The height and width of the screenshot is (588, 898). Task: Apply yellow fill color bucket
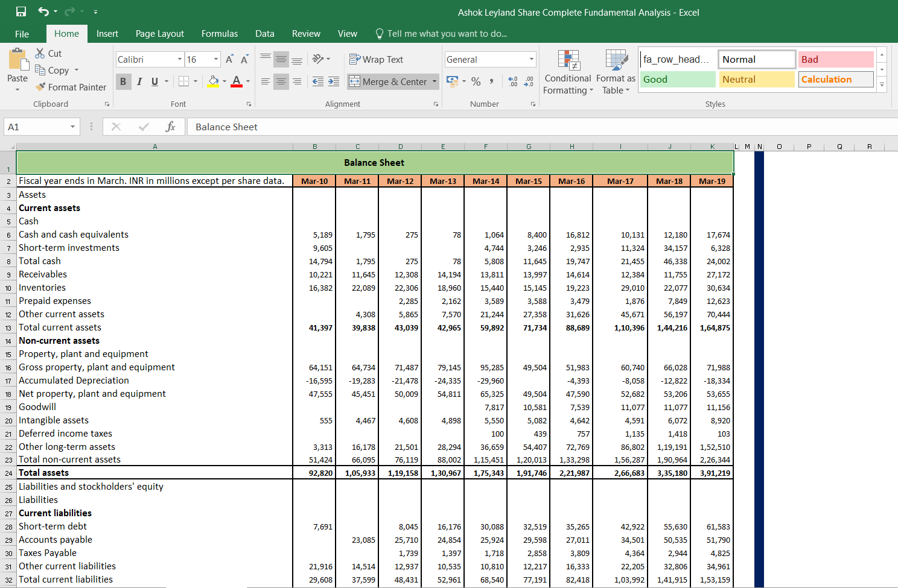tap(213, 81)
